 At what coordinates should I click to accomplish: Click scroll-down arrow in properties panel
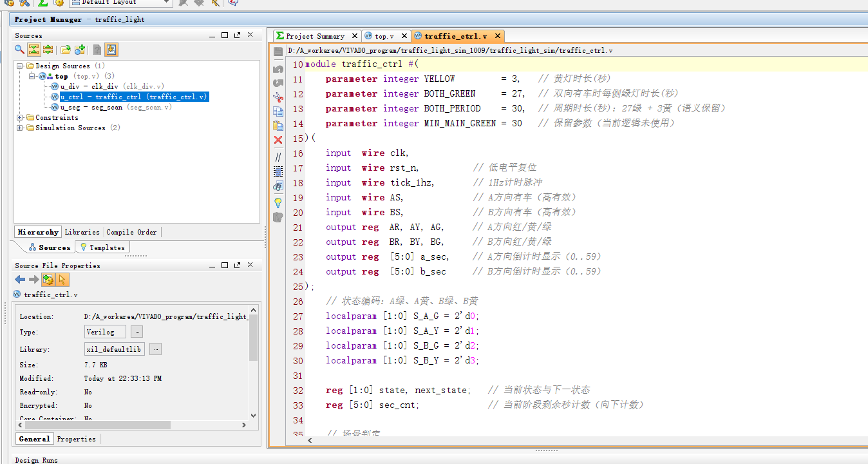[253, 416]
